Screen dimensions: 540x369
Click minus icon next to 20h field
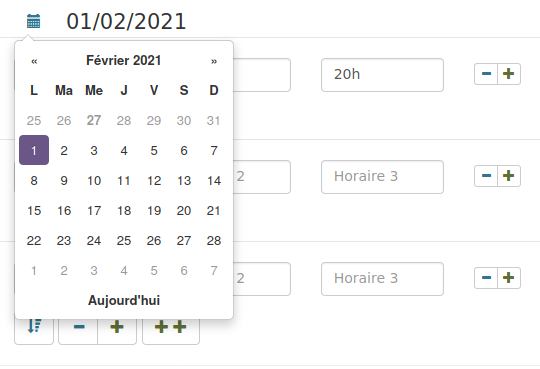coord(486,74)
